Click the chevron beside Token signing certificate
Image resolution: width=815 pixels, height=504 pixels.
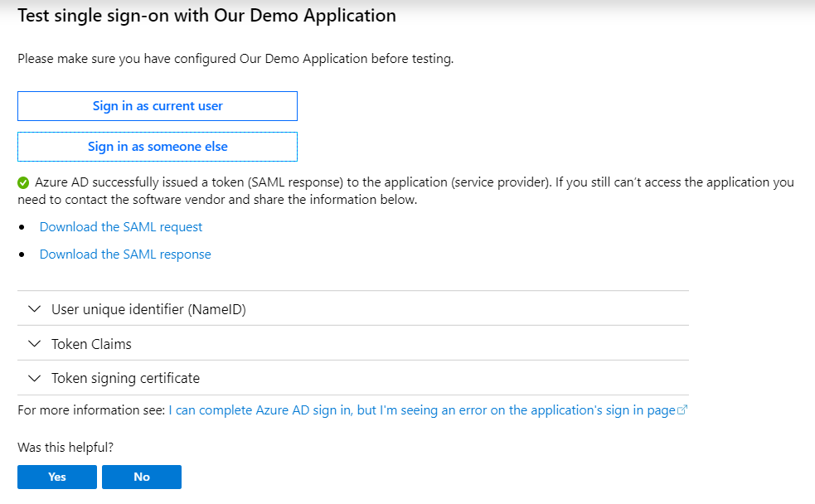click(x=34, y=379)
